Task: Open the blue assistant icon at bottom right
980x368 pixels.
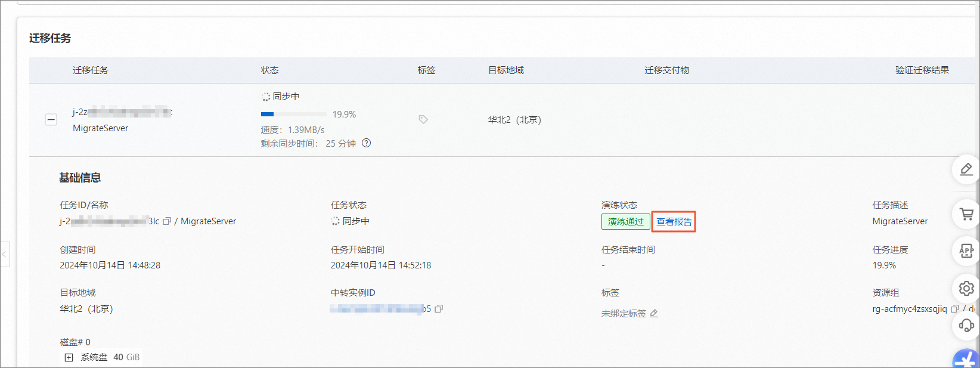Action: tap(967, 359)
